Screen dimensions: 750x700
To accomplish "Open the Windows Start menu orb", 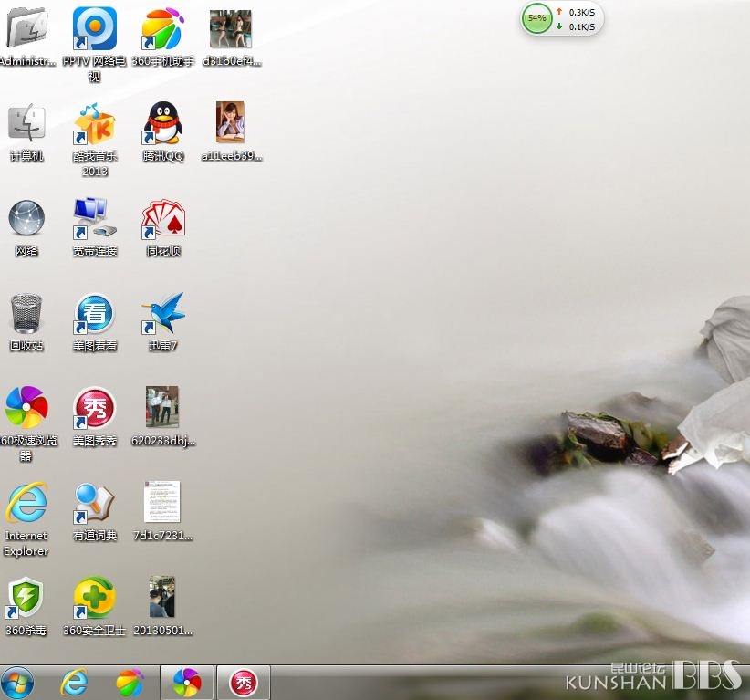I will [x=18, y=682].
